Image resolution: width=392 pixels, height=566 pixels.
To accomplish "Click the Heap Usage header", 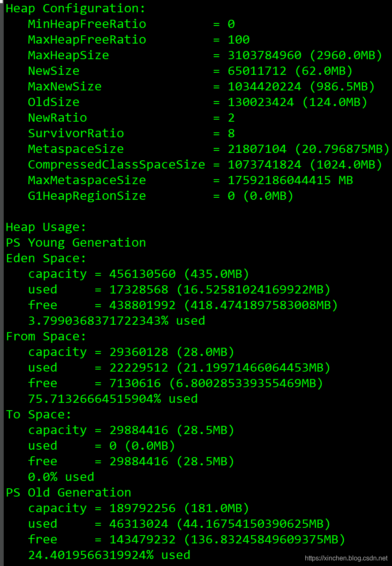I will point(46,227).
